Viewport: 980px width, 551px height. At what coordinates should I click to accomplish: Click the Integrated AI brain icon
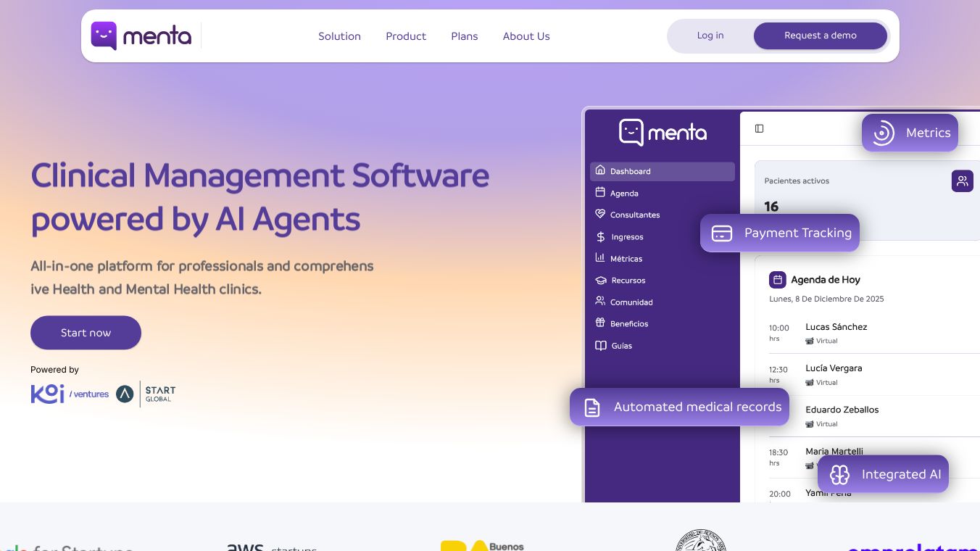(x=839, y=475)
